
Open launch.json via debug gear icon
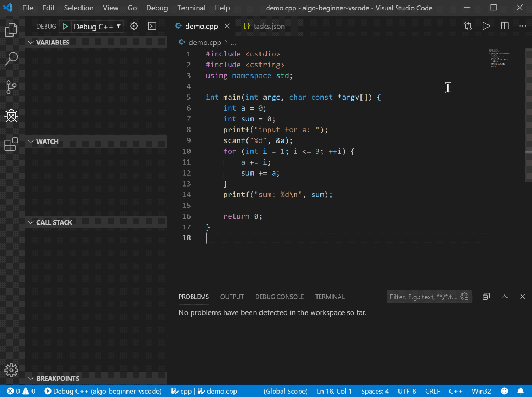pyautogui.click(x=134, y=26)
